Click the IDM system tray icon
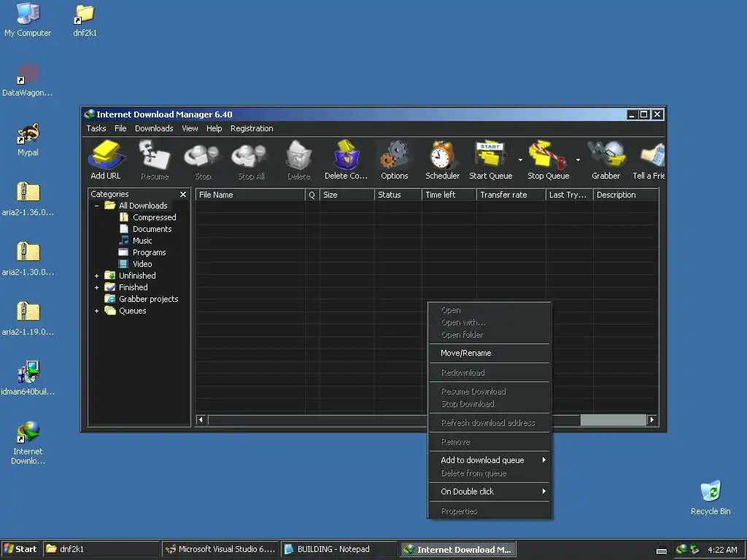Viewport: 747px width, 560px height. 682,550
